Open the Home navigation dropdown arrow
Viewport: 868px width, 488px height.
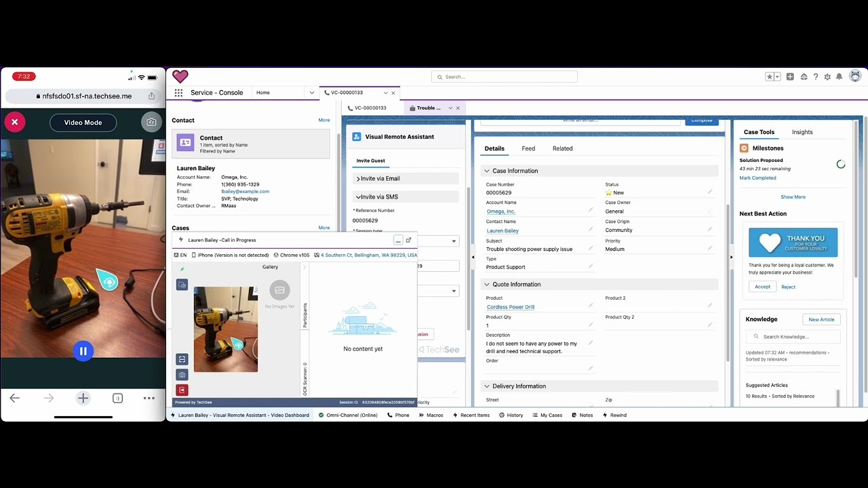312,93
